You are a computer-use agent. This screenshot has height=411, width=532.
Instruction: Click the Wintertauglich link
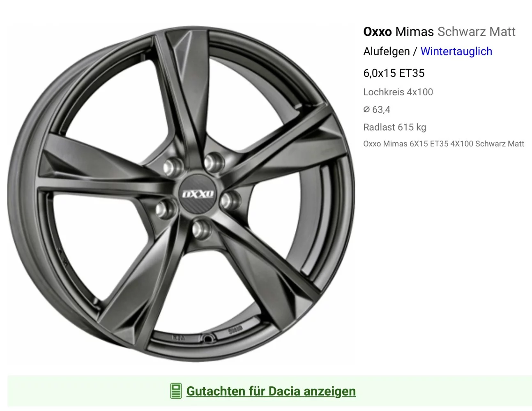[x=456, y=51]
